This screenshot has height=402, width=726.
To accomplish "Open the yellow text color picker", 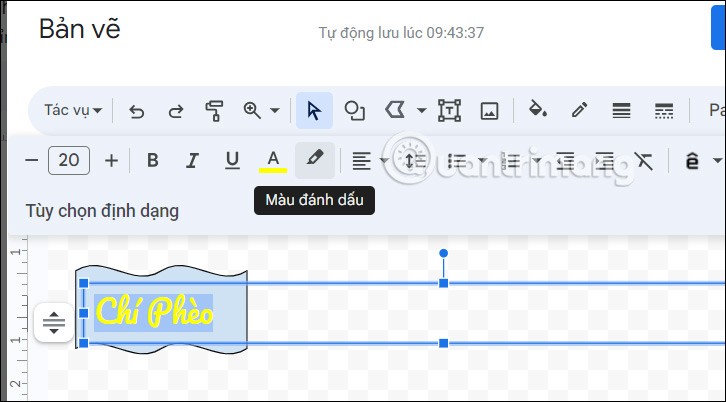I will point(272,160).
